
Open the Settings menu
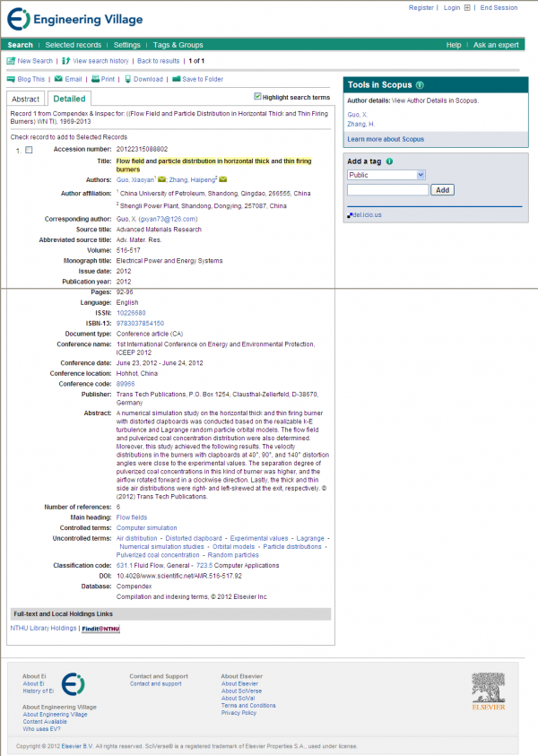click(126, 45)
